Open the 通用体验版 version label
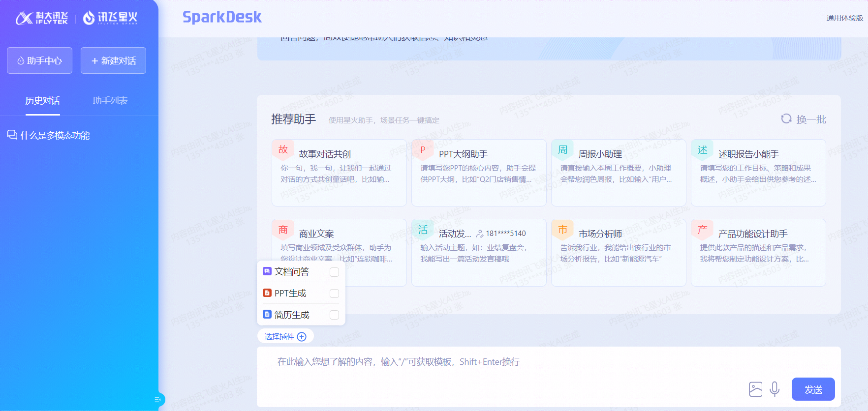 (x=844, y=18)
